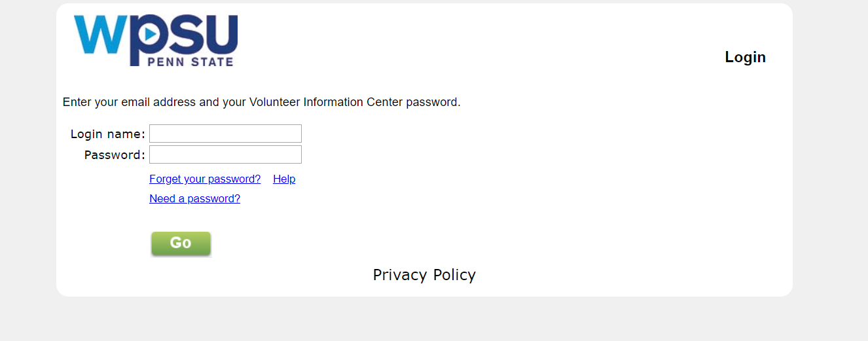
Task: Open the Privacy Policy page
Action: point(424,275)
